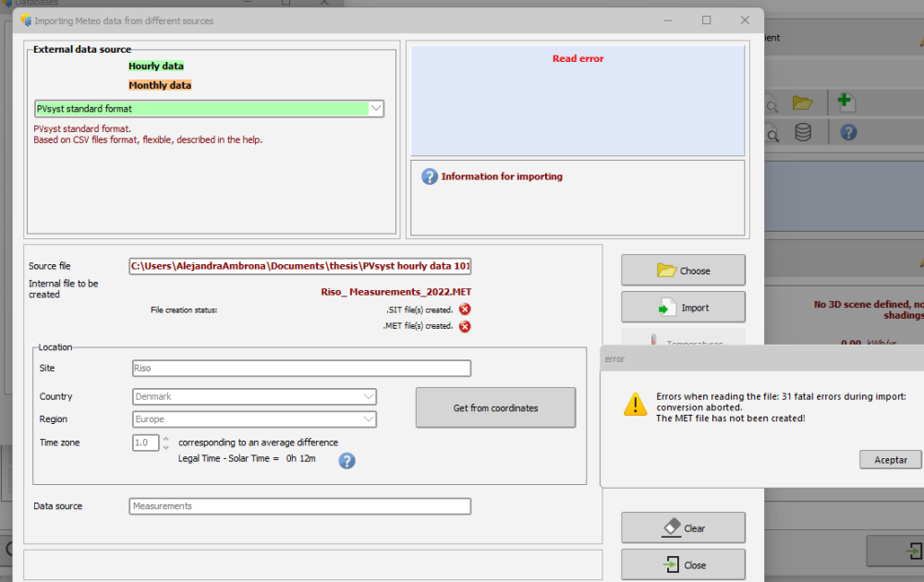
Task: Click the eraser icon on the Clear button
Action: point(671,527)
